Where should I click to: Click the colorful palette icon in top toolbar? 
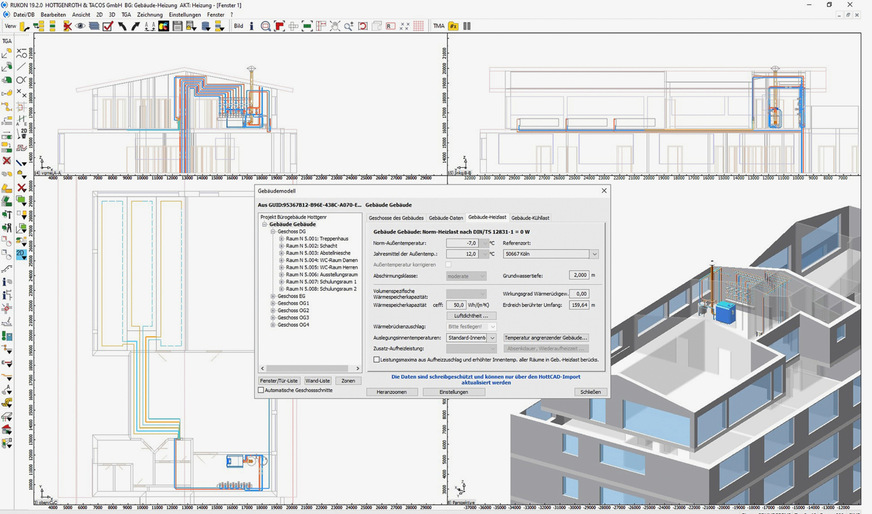(164, 26)
